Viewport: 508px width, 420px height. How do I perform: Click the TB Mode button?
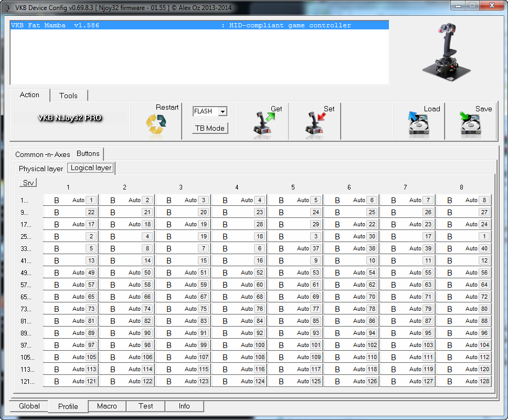click(210, 128)
